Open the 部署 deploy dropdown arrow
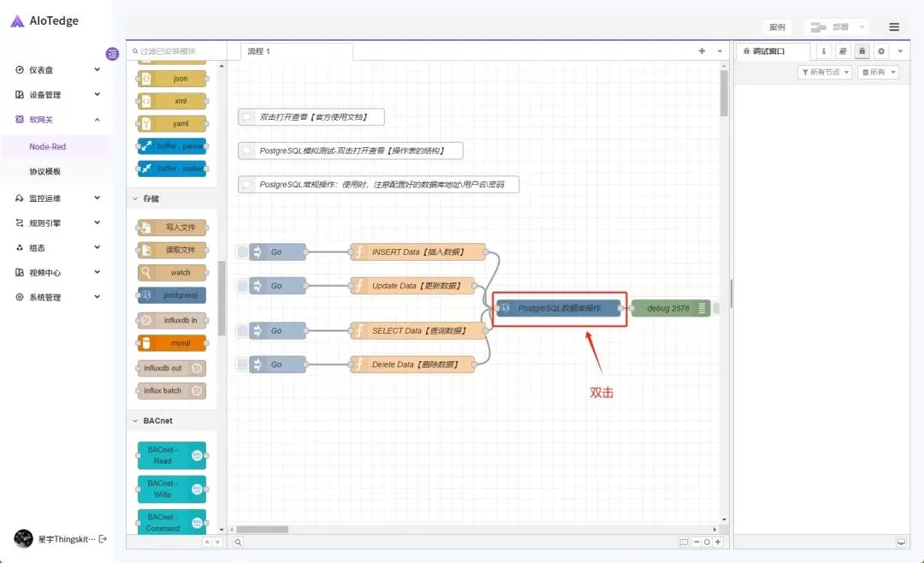Screen dimensions: 924x563 [862, 27]
